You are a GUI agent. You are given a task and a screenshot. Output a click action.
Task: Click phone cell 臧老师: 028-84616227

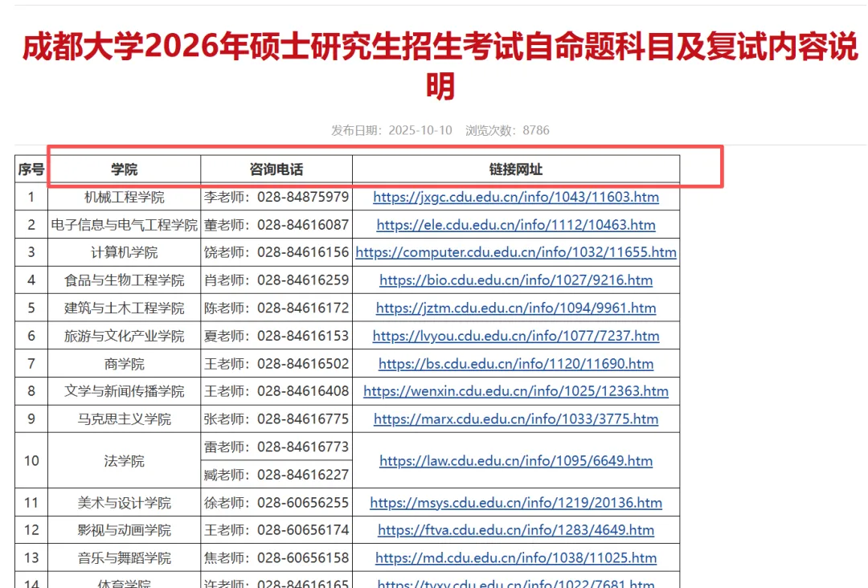[x=276, y=475]
